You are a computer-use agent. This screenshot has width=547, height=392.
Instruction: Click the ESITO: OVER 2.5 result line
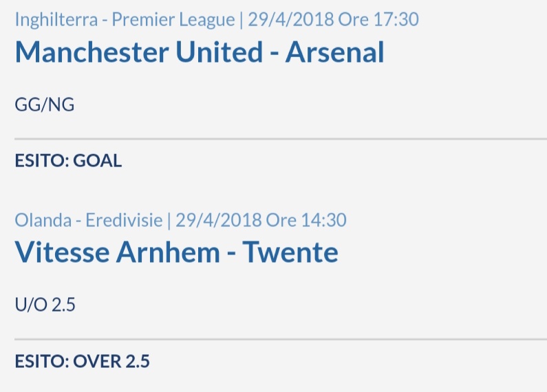pyautogui.click(x=83, y=361)
